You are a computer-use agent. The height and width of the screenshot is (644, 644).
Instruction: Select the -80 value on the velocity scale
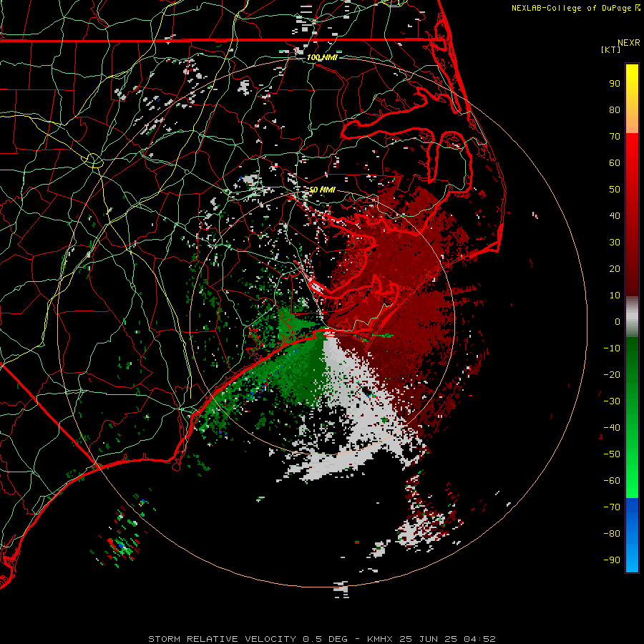(x=612, y=534)
